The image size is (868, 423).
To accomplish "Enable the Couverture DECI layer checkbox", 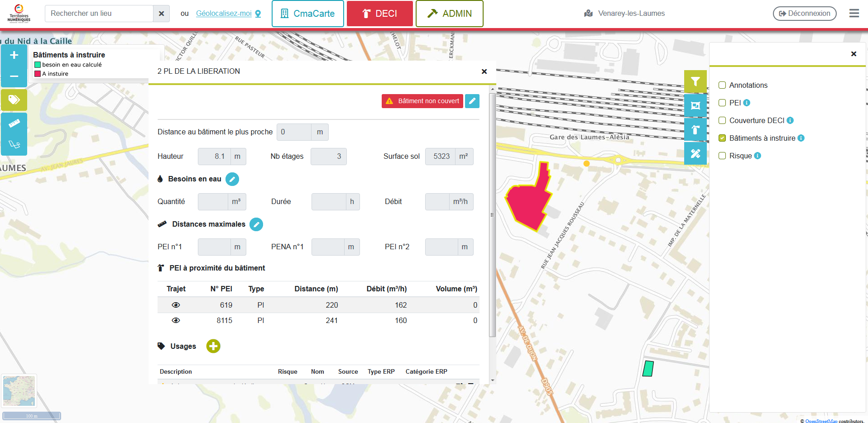I will [722, 120].
